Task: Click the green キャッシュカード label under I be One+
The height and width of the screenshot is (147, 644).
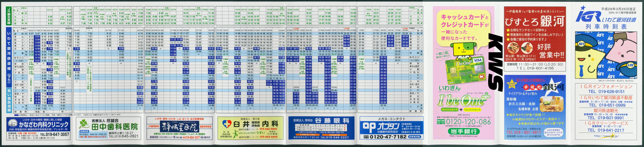Action: tap(450, 110)
